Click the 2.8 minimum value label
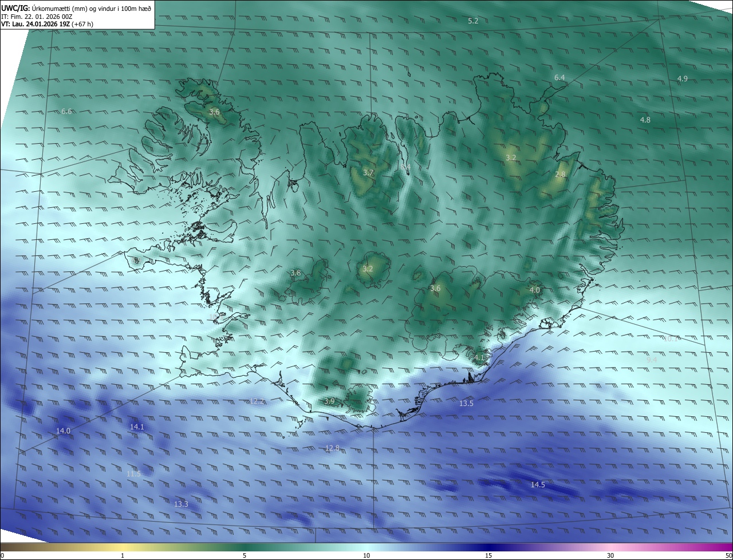Screen dimensions: 733x560 pyautogui.click(x=560, y=175)
